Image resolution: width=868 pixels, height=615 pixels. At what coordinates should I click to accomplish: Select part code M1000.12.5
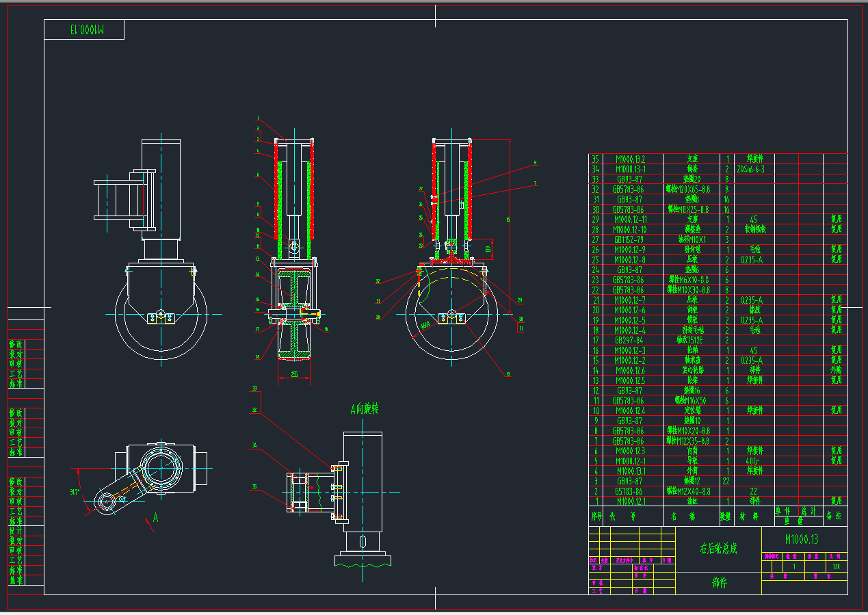click(631, 380)
